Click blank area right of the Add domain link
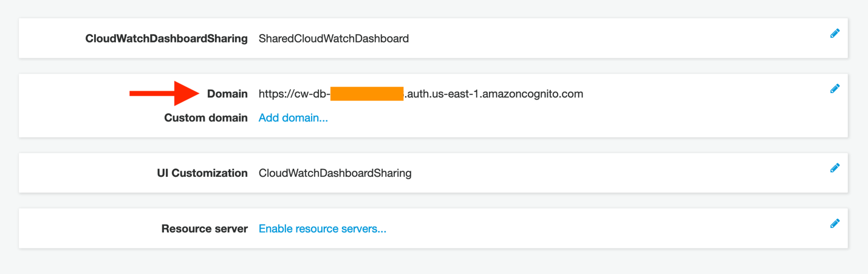This screenshot has width=868, height=274. click(547, 118)
